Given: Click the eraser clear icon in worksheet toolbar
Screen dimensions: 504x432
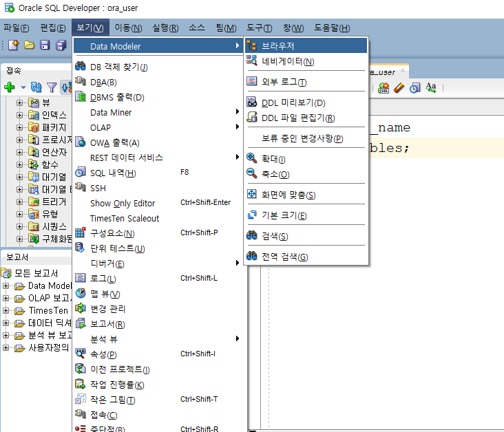Looking at the screenshot, I should pos(399,87).
